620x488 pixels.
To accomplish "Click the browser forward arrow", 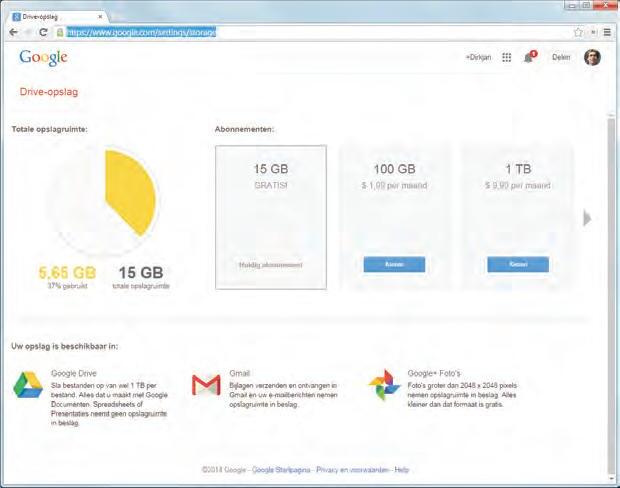I will [28, 32].
